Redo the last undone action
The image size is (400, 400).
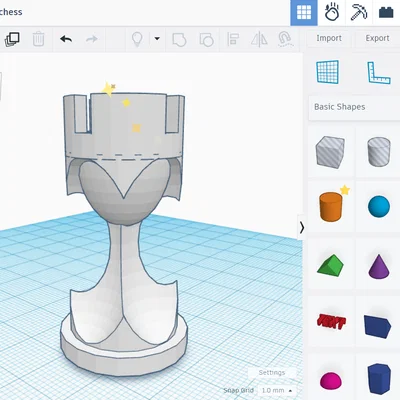(92, 39)
